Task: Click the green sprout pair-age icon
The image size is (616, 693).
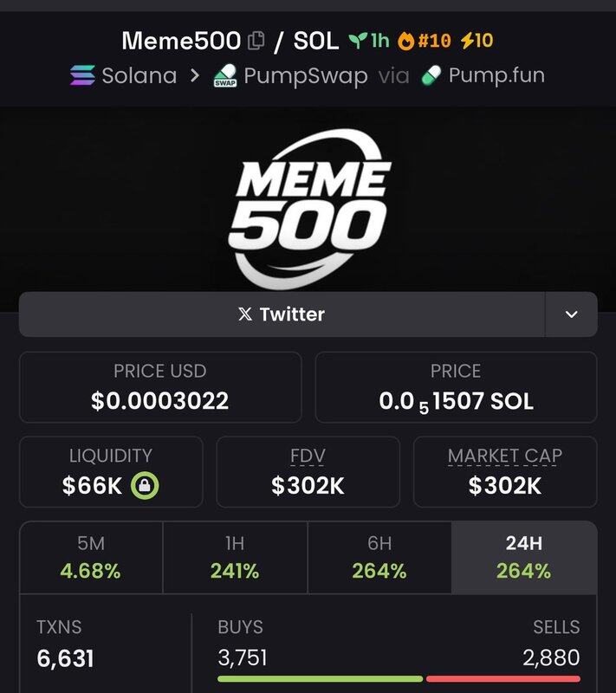Action: tap(358, 41)
